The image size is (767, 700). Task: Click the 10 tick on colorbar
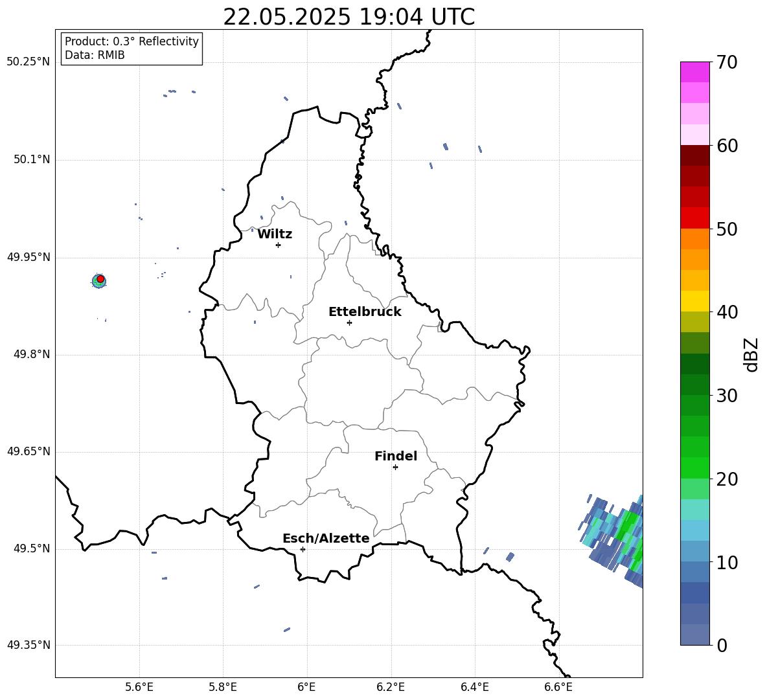727,562
